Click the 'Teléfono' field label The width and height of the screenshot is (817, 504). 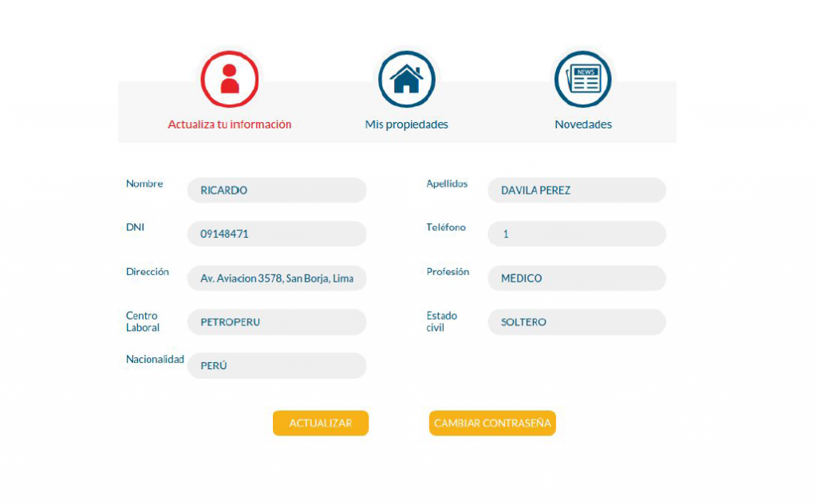(446, 227)
